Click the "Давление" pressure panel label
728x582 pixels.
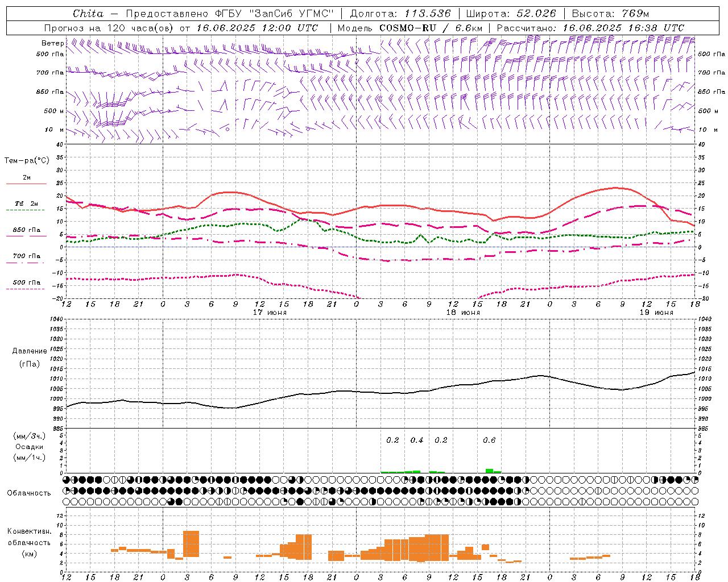[30, 351]
